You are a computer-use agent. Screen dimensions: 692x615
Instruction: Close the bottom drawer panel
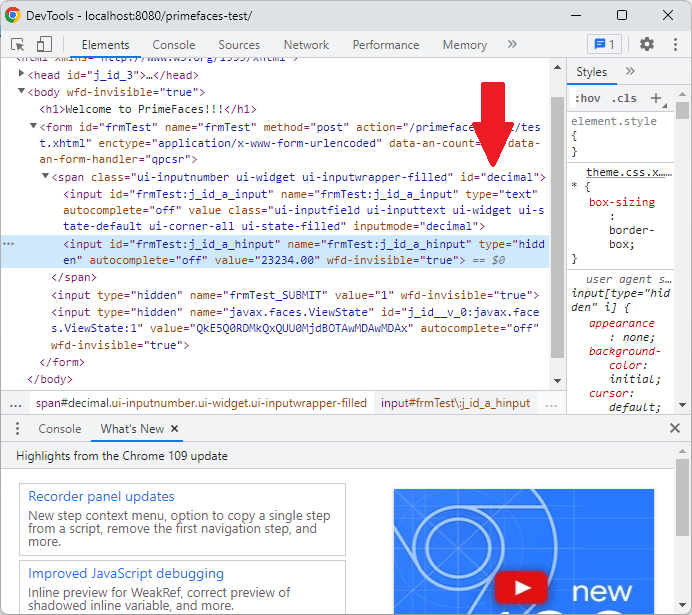pos(674,428)
